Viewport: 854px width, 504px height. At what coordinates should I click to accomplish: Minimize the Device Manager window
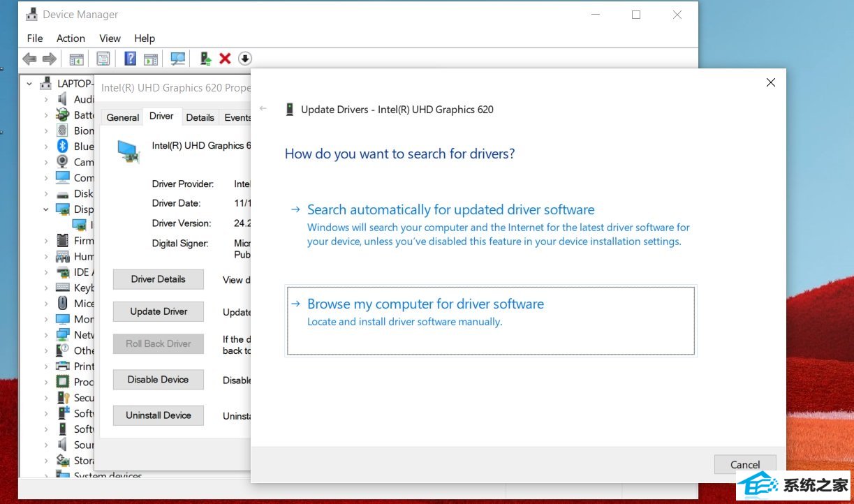click(596, 15)
